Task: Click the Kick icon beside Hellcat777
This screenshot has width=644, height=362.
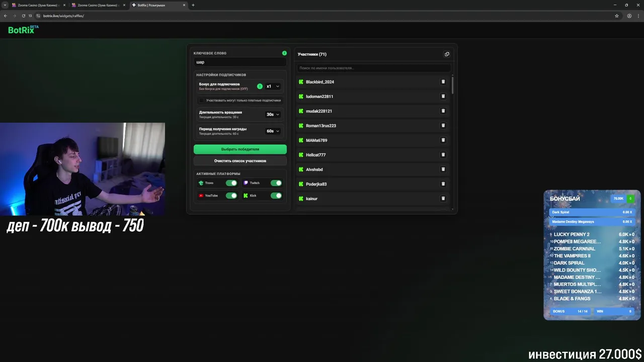Action: click(301, 154)
